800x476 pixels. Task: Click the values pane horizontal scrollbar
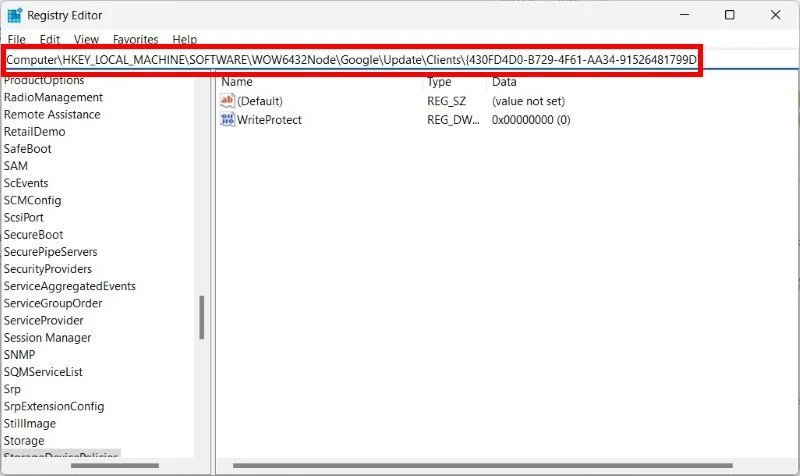pos(483,465)
